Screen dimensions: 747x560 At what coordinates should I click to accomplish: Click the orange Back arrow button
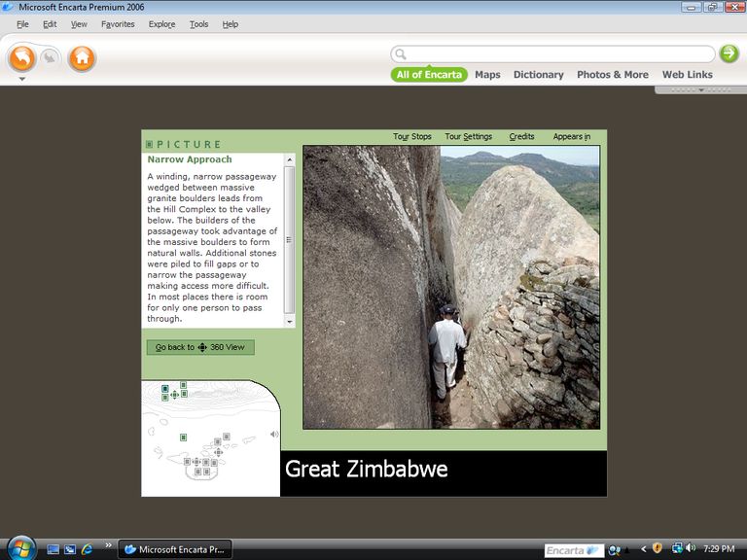22,58
